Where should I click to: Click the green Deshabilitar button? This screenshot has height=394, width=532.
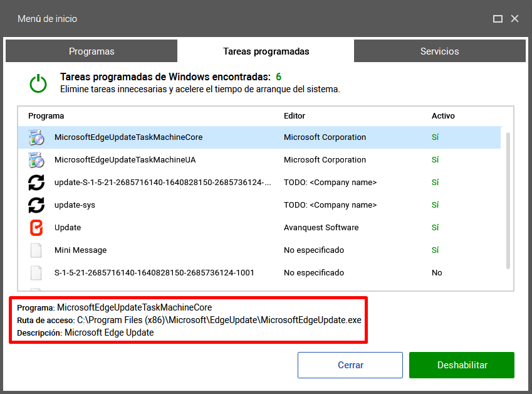pyautogui.click(x=462, y=365)
